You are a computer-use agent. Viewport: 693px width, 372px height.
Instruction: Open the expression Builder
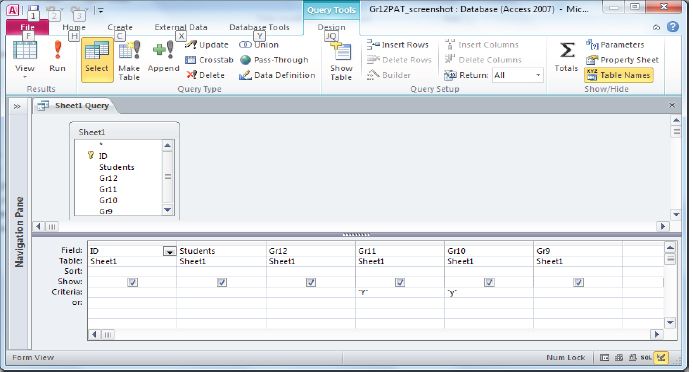pyautogui.click(x=389, y=75)
